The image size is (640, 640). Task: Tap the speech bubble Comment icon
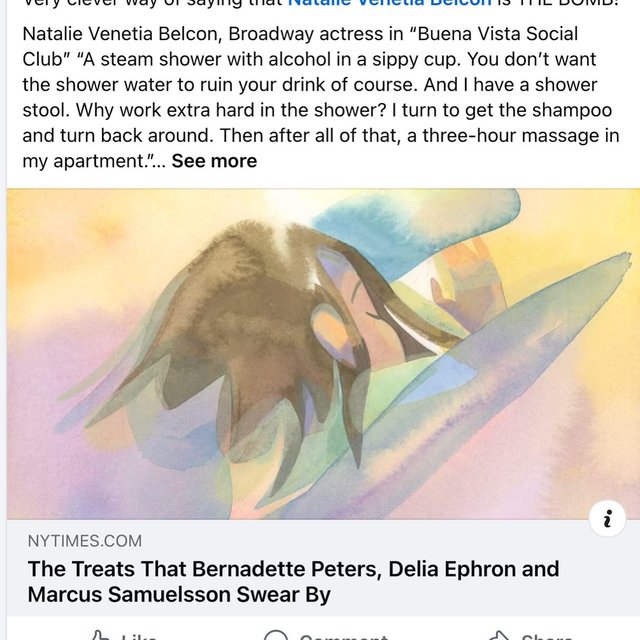pyautogui.click(x=276, y=636)
